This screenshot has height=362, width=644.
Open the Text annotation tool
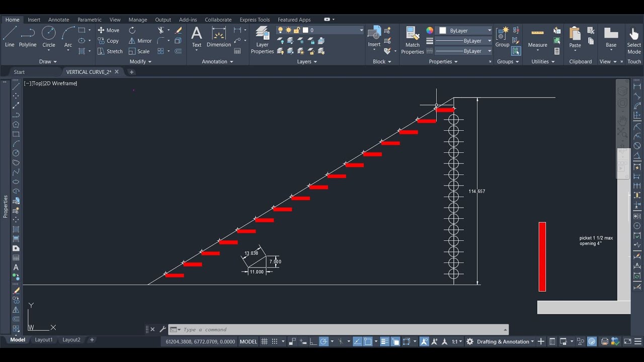[x=197, y=37]
